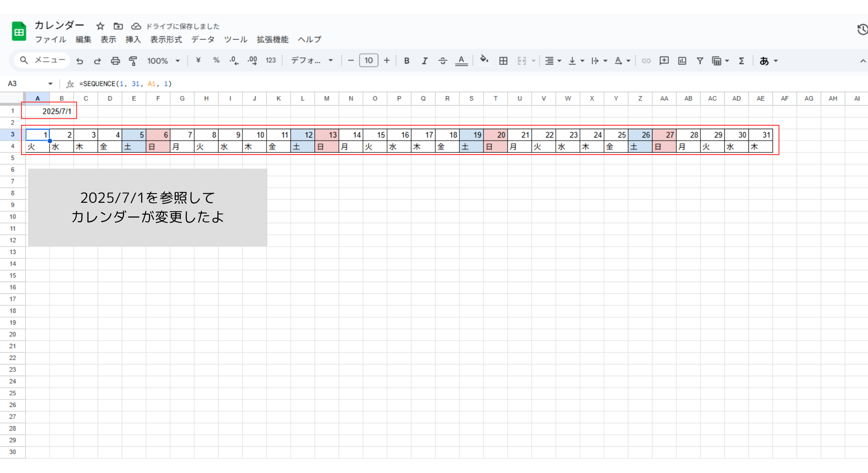The width and height of the screenshot is (868, 473).
Task: Click the insert chart icon
Action: 682,61
